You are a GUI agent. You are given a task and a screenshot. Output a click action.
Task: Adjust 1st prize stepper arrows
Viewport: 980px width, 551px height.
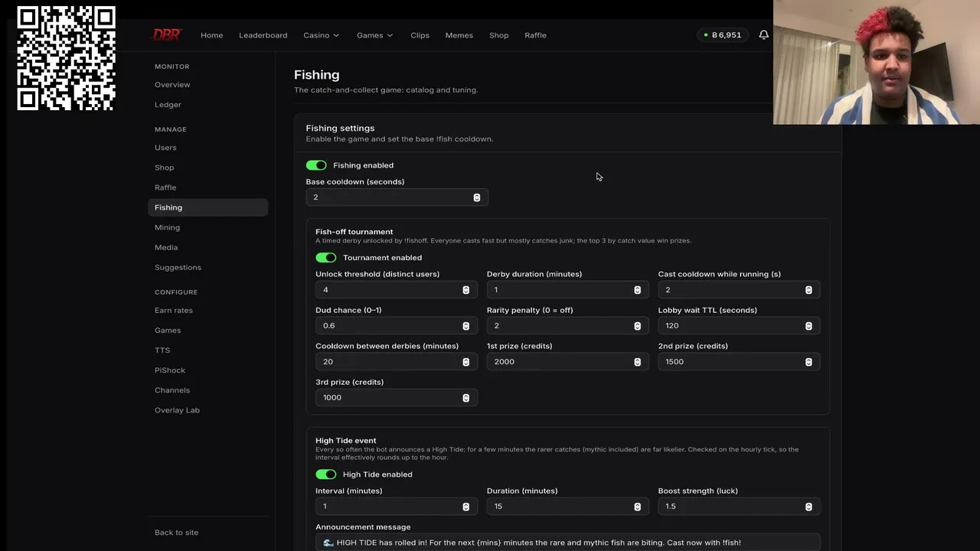click(637, 362)
